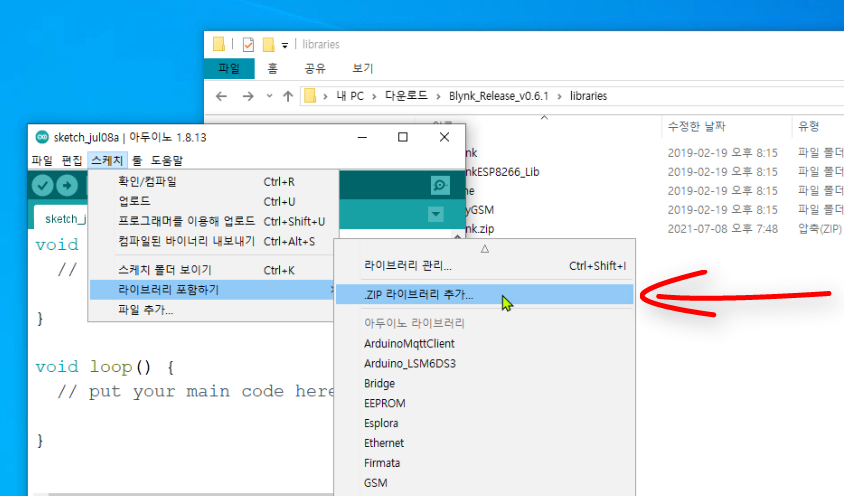The image size is (844, 496).
Task: Click the Arduino Upload arrow button
Action: click(67, 185)
